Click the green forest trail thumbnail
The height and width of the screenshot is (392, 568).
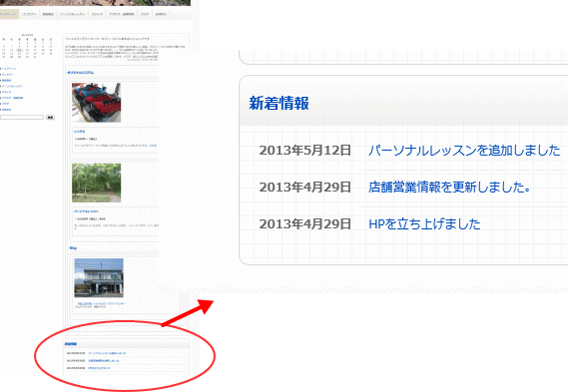pyautogui.click(x=97, y=183)
